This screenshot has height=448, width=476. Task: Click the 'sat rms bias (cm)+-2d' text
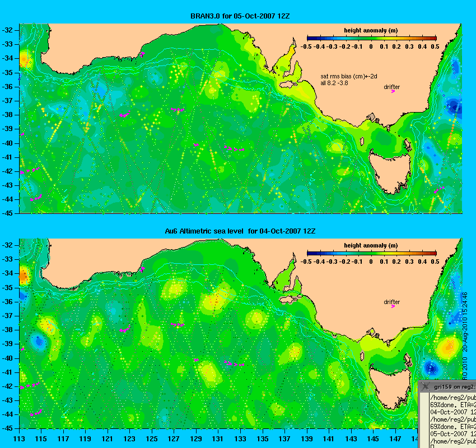pyautogui.click(x=349, y=76)
